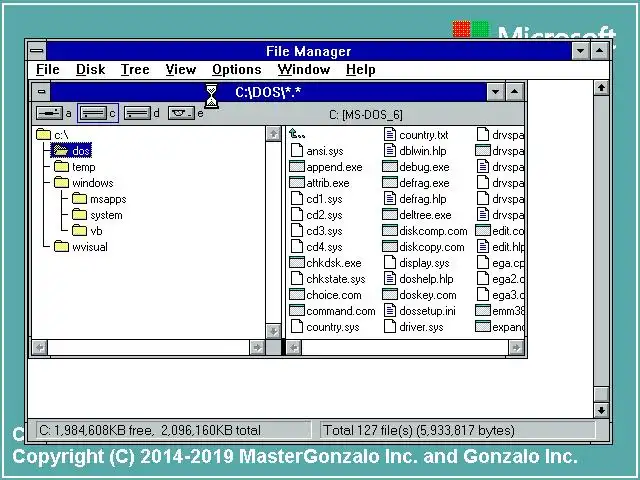The image size is (640, 480).
Task: Select floppy drive a icon
Action: pyautogui.click(x=49, y=113)
